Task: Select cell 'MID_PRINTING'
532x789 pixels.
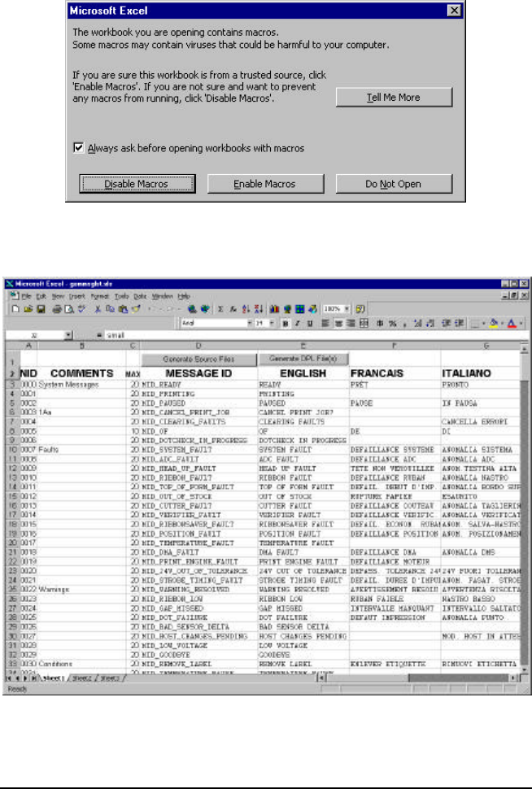Action: pyautogui.click(x=198, y=394)
